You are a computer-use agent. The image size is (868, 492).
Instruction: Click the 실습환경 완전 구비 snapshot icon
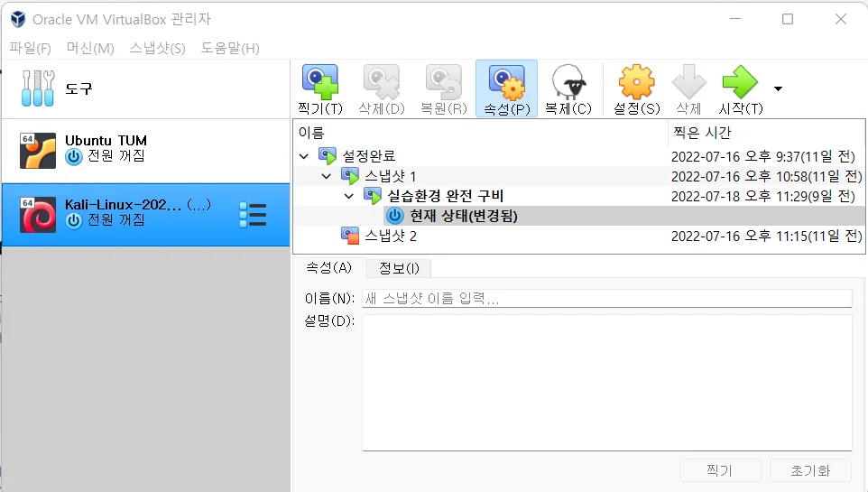click(373, 196)
